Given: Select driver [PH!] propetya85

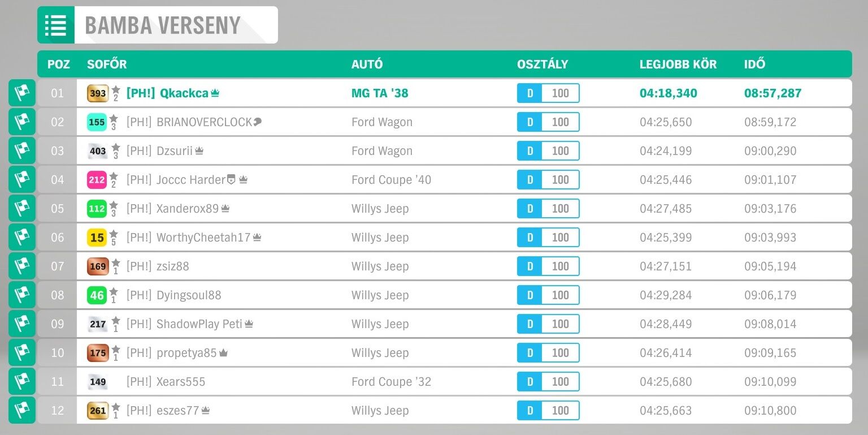Looking at the screenshot, I should pos(172,353).
